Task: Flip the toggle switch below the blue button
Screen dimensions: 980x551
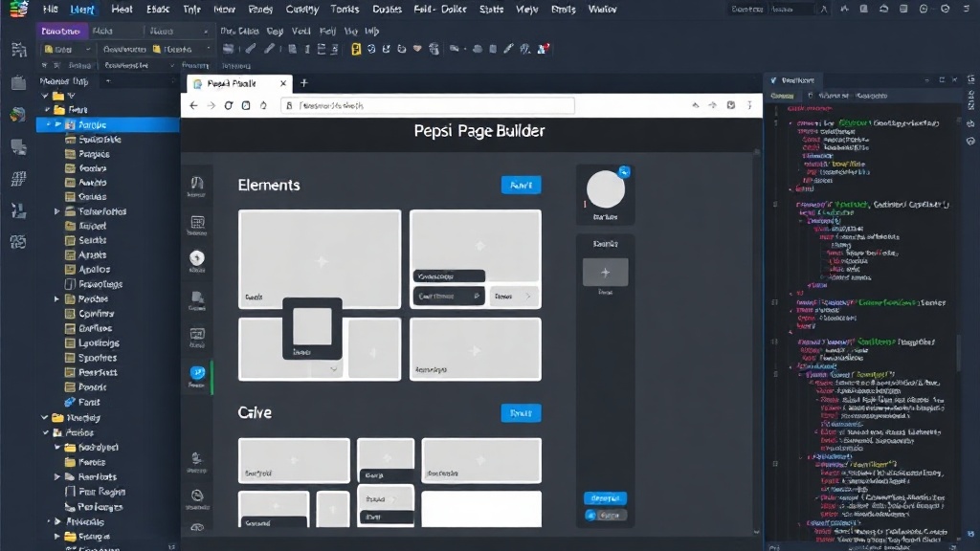Action: pos(605,516)
